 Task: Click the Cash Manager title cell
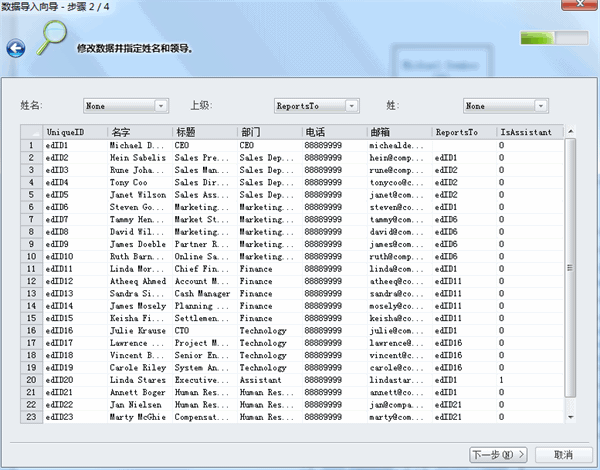click(204, 294)
